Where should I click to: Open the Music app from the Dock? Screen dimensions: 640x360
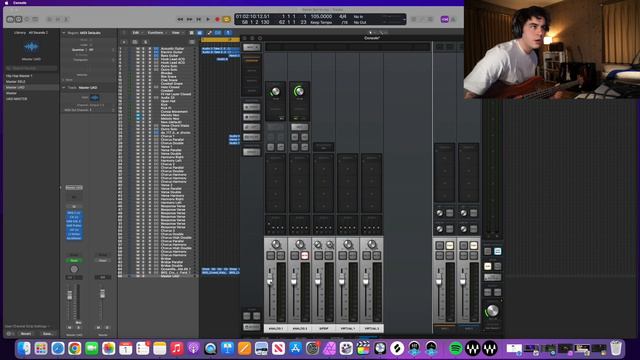176,348
